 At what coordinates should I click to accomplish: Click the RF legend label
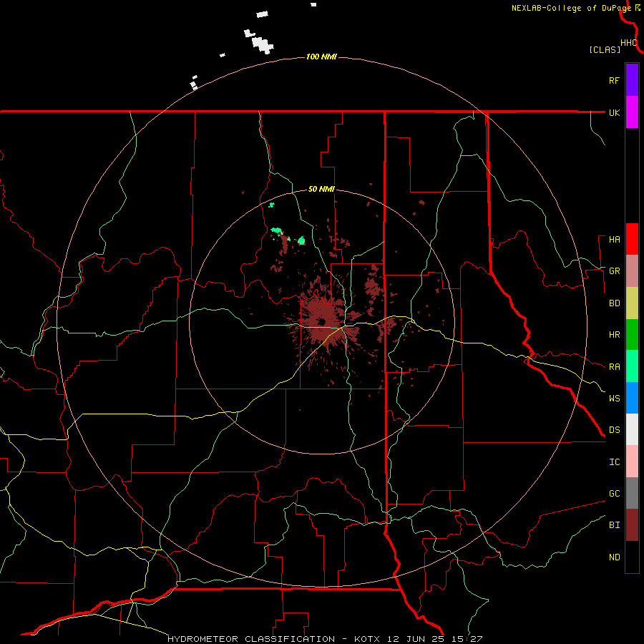pos(614,80)
